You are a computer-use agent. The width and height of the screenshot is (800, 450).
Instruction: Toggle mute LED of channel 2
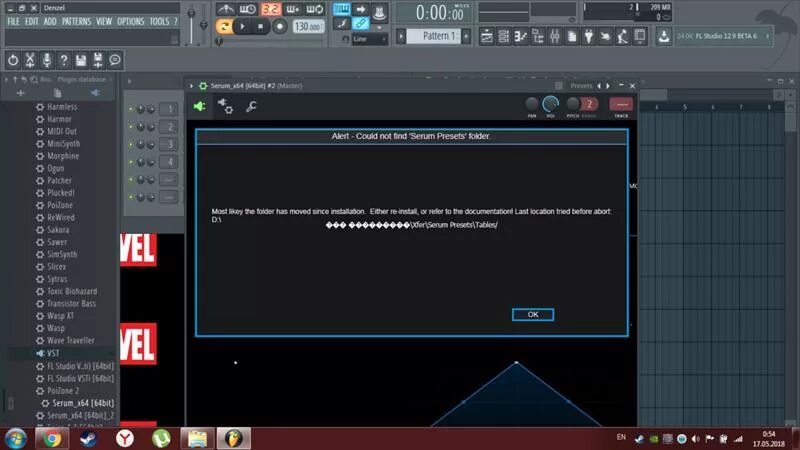(x=131, y=127)
